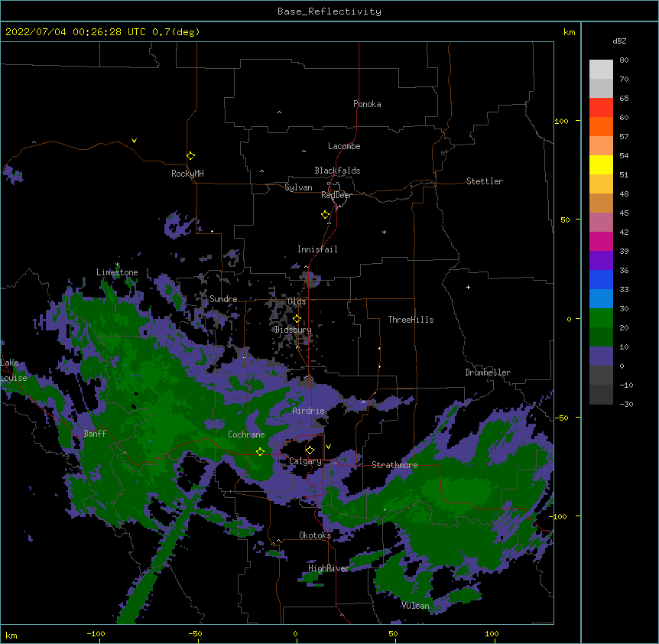
Task: Pick the mauve pink 42-45 dBZ legend swatch
Action: (x=601, y=222)
